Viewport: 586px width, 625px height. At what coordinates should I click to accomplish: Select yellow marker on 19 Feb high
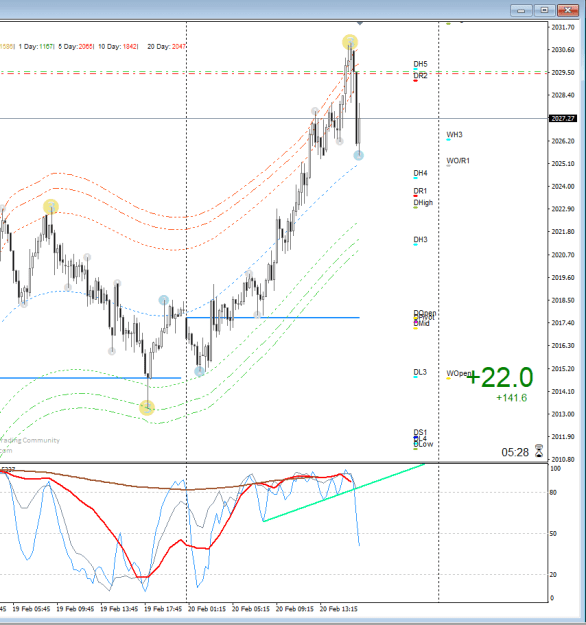[51, 207]
